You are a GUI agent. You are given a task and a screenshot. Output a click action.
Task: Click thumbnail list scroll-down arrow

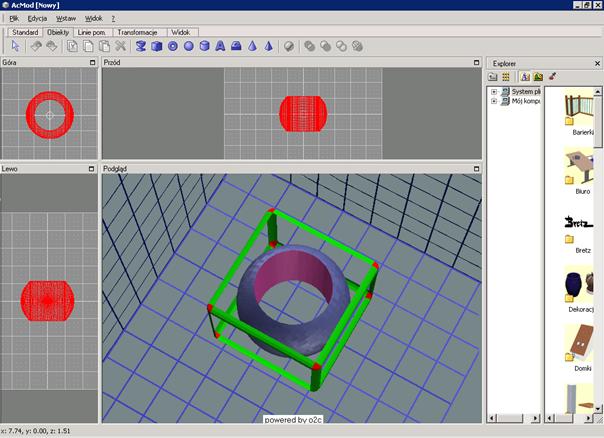pyautogui.click(x=597, y=408)
